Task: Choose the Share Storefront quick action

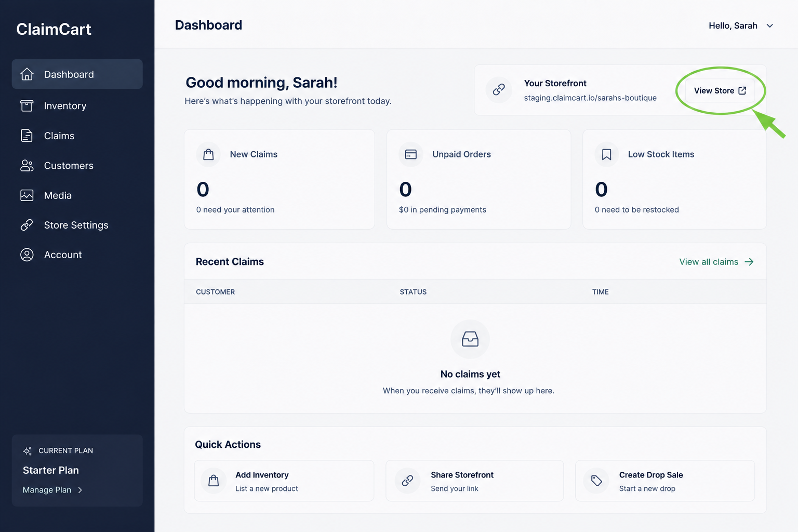Action: [475, 481]
